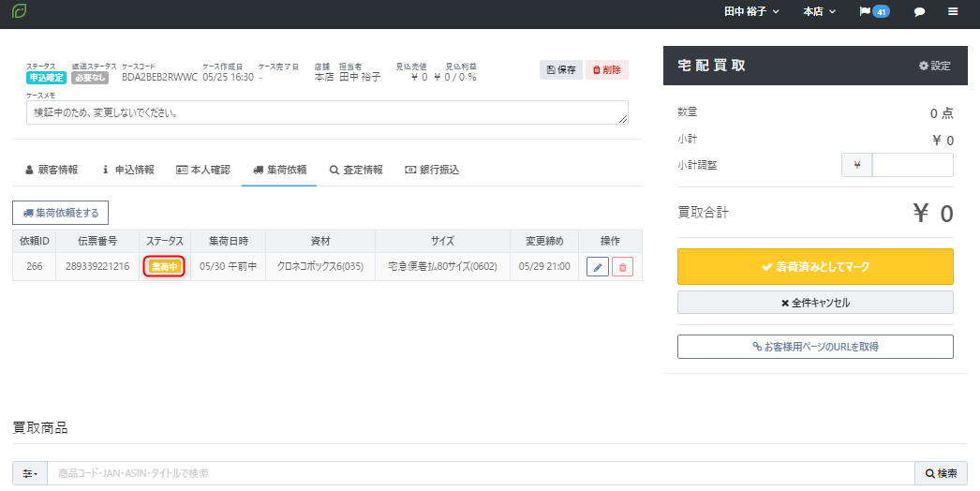Click the 伝票番号 column header
The height and width of the screenshot is (491, 980).
[x=97, y=241]
